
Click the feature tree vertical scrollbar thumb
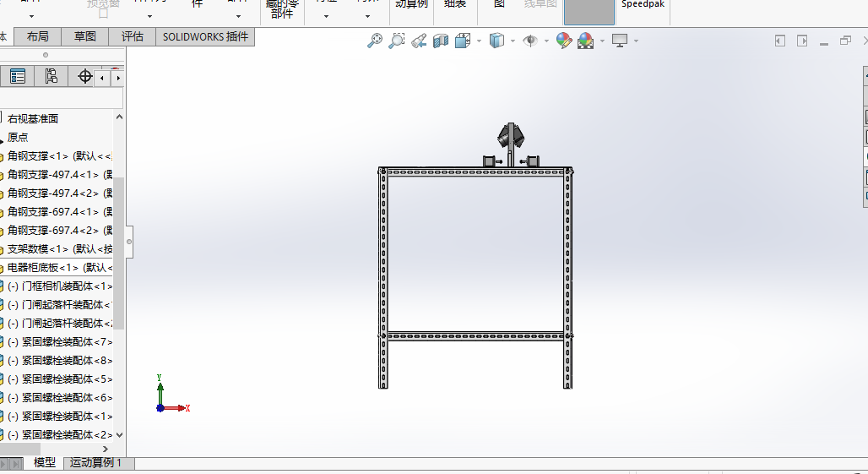point(118,253)
